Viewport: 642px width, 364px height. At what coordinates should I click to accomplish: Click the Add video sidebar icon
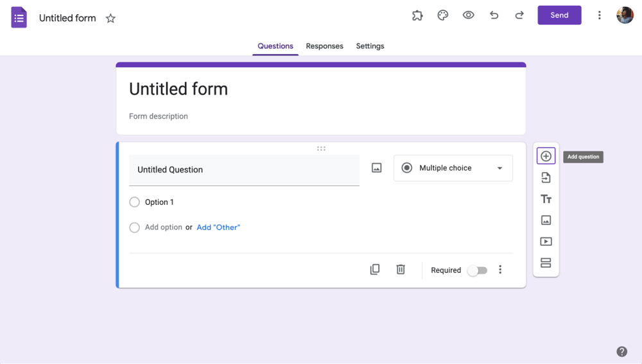click(x=546, y=242)
